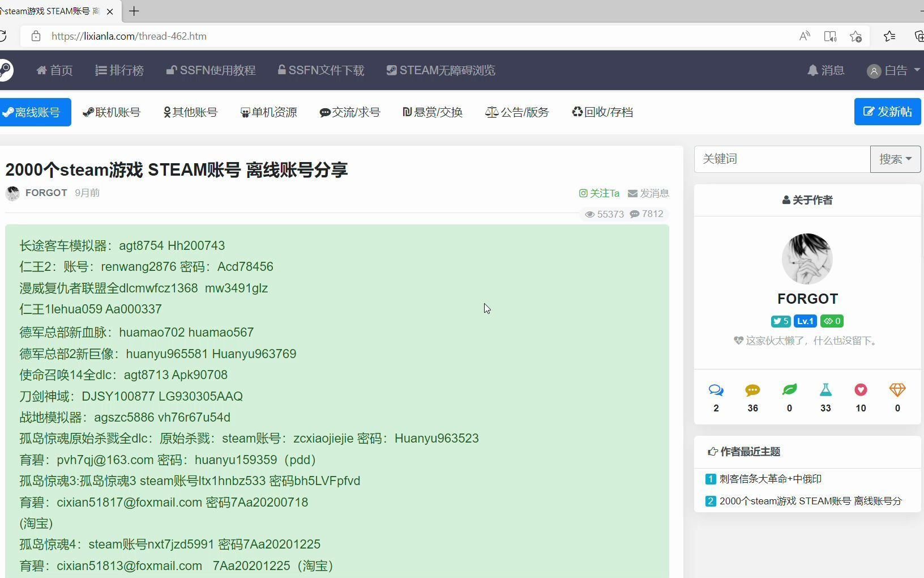Add this page to favorites star icon

(855, 36)
